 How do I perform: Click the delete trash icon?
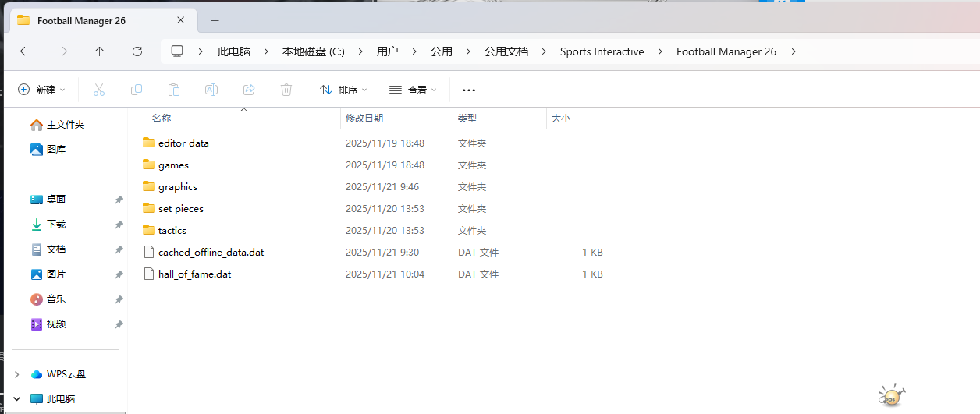[x=286, y=90]
